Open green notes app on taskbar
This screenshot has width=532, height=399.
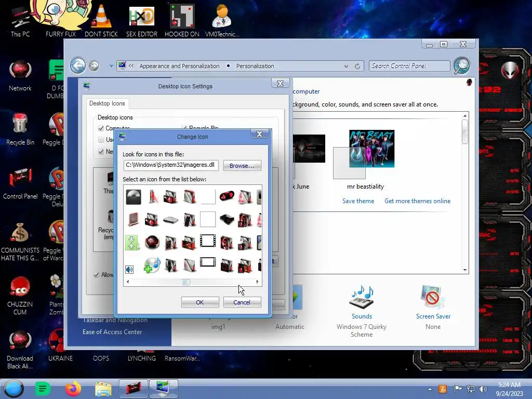coord(43,389)
